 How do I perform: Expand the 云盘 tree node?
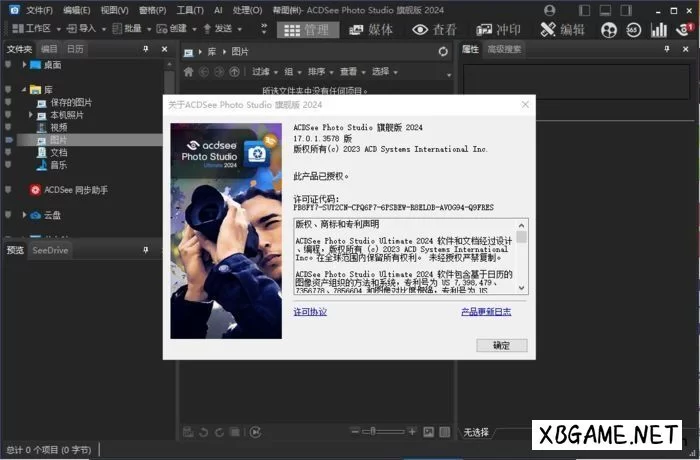tap(23, 215)
